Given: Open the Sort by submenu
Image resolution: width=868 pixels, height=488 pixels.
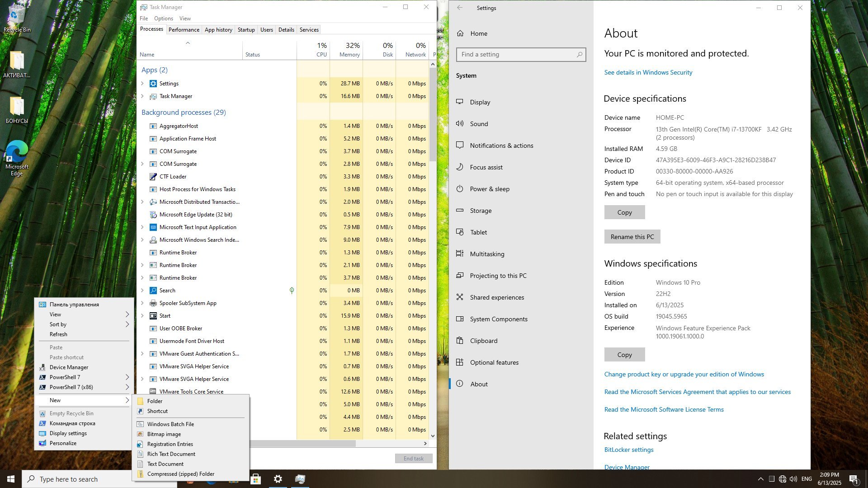Looking at the screenshot, I should coord(84,324).
